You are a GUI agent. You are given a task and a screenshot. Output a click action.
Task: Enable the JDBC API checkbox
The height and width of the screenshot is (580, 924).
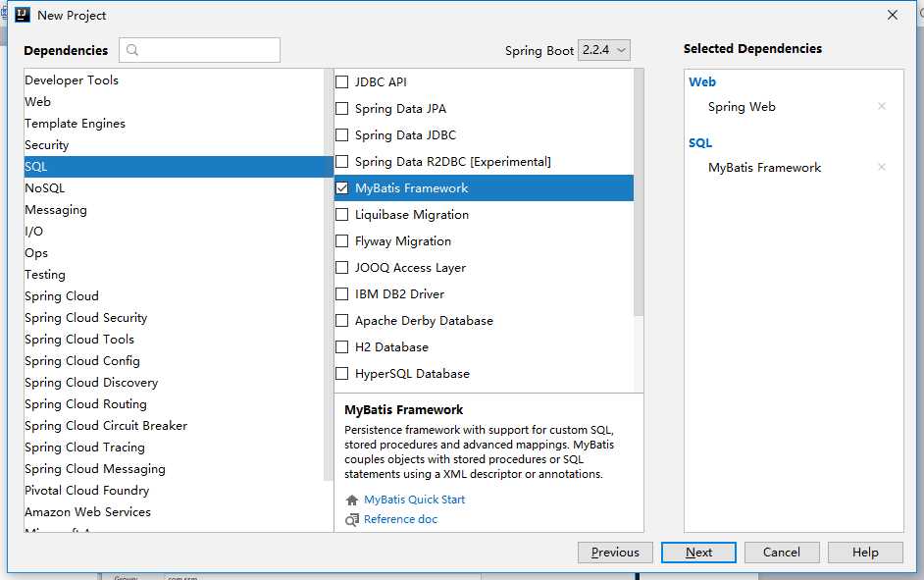pos(341,81)
